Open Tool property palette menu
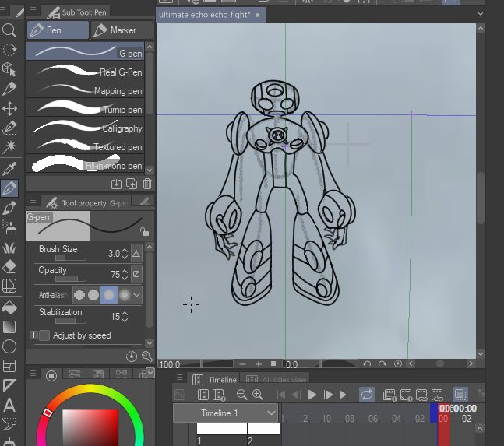The width and height of the screenshot is (504, 446). tap(33, 201)
